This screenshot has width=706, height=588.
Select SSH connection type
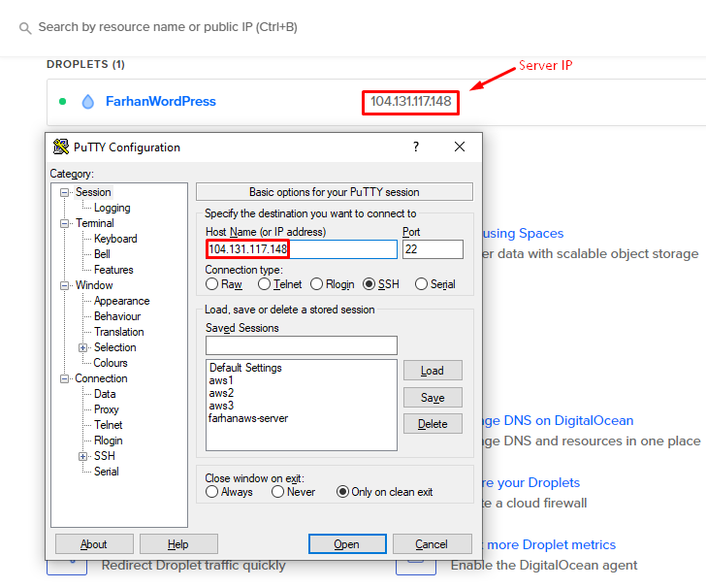point(369,284)
